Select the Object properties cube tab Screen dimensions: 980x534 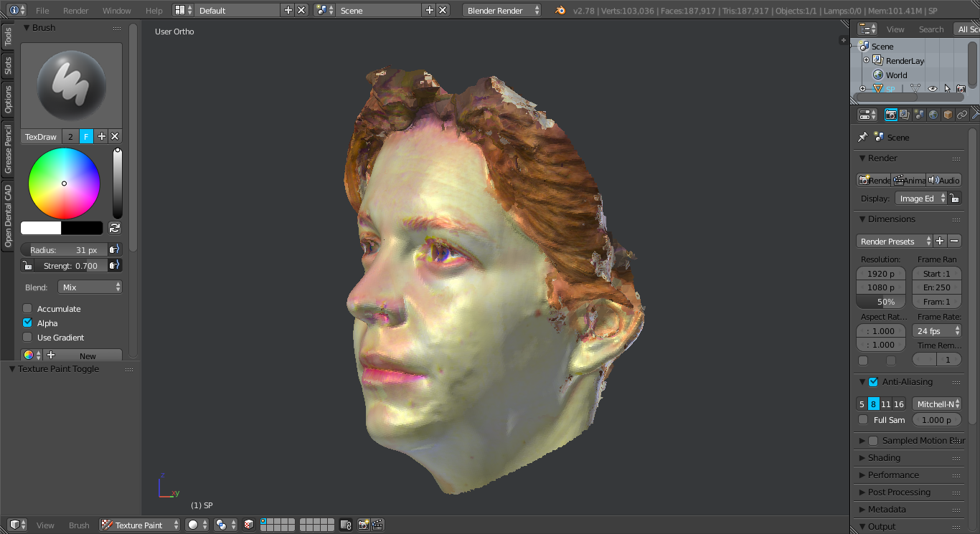(948, 115)
